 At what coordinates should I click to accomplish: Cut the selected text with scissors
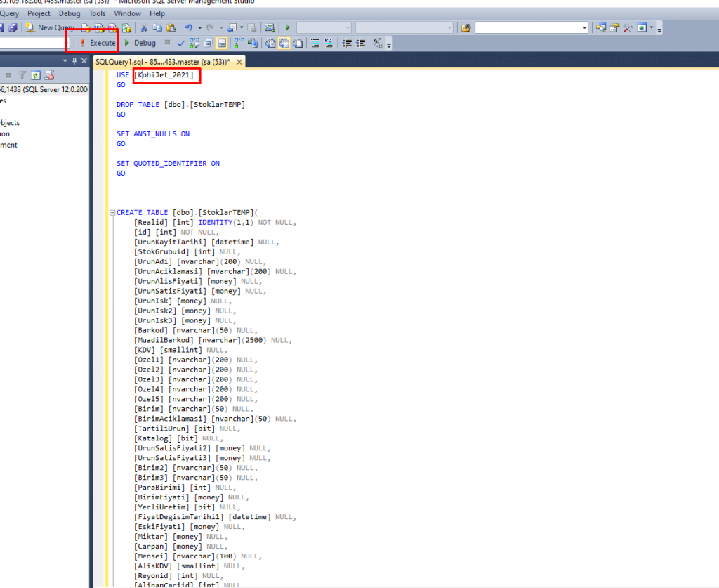[x=143, y=27]
